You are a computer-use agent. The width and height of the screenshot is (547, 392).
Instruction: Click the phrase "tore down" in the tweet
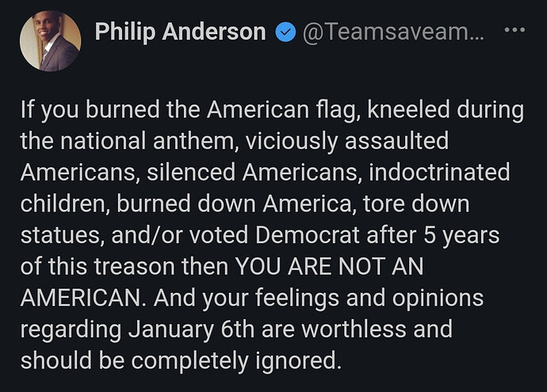pyautogui.click(x=416, y=204)
